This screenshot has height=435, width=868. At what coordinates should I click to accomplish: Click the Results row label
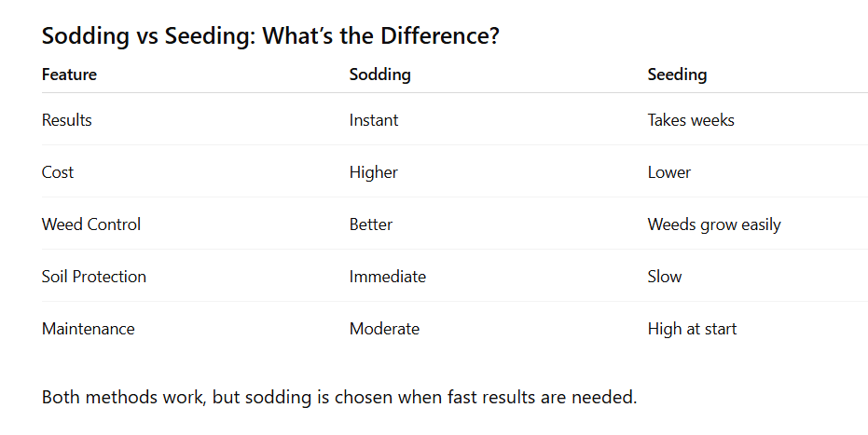(67, 120)
